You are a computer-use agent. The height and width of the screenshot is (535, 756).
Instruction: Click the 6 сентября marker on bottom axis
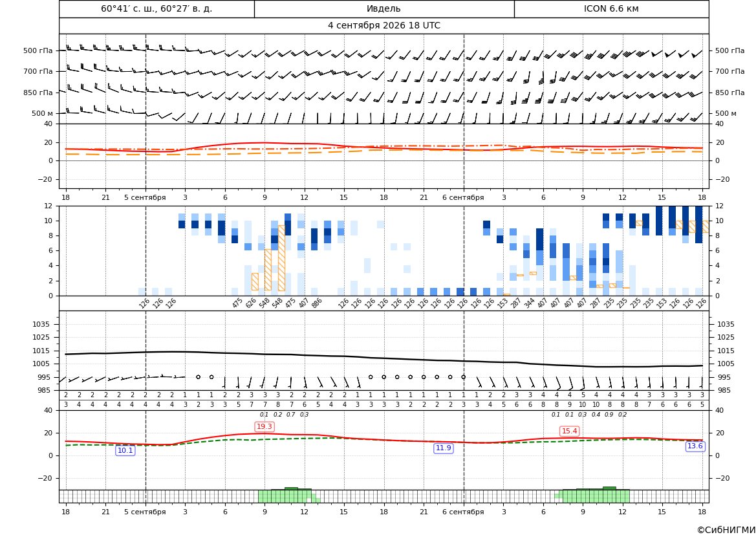coord(463,512)
